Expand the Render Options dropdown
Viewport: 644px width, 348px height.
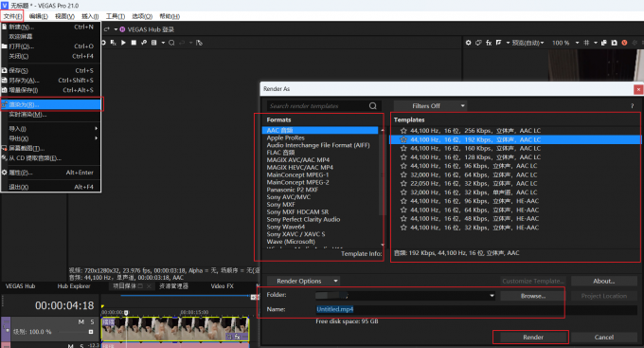(303, 281)
